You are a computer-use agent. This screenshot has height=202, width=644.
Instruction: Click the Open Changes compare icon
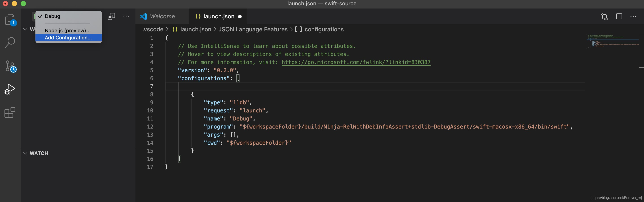605,17
